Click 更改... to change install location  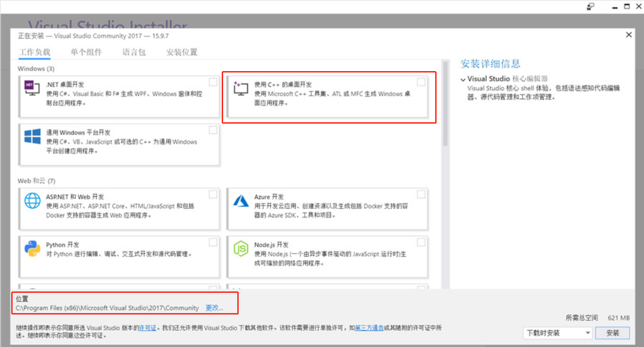click(214, 308)
